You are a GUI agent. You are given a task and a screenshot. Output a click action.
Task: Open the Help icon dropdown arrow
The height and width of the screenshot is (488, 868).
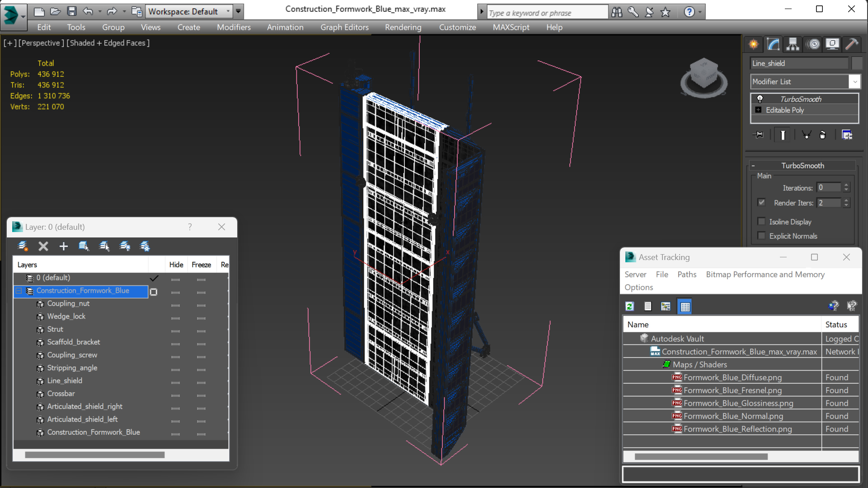coord(700,12)
